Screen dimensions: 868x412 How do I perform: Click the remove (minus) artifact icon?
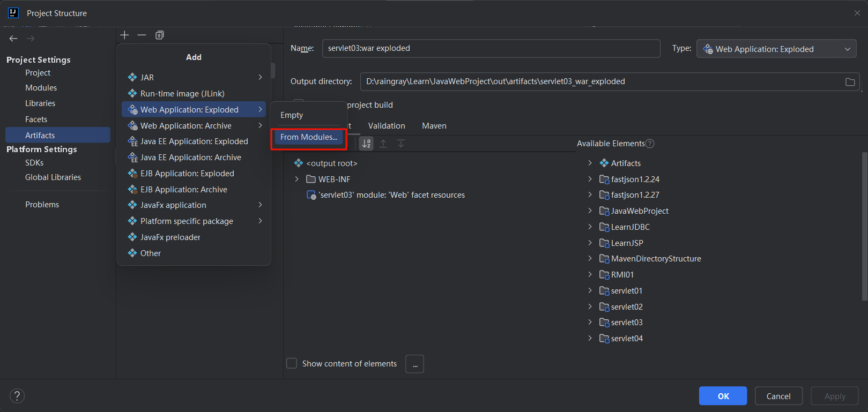point(142,35)
